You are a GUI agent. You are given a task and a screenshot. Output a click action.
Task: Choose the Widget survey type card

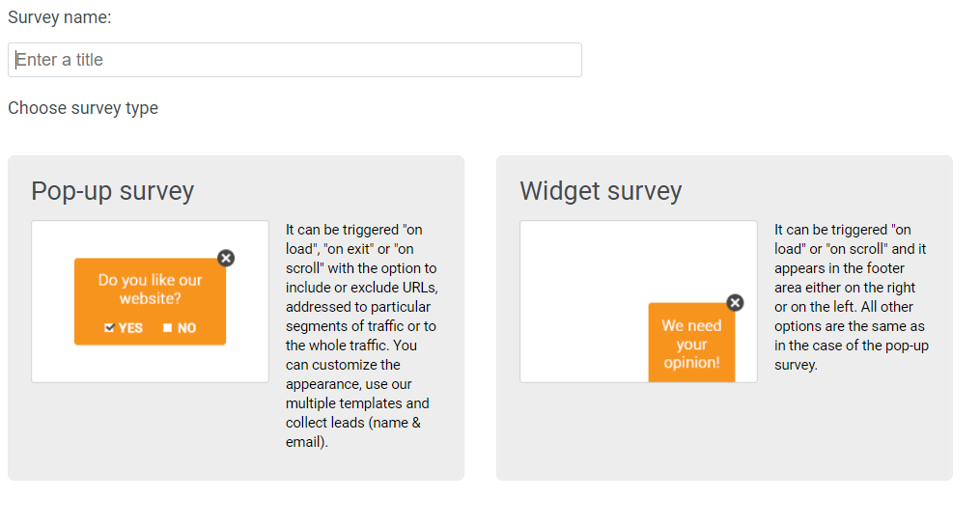click(x=724, y=434)
